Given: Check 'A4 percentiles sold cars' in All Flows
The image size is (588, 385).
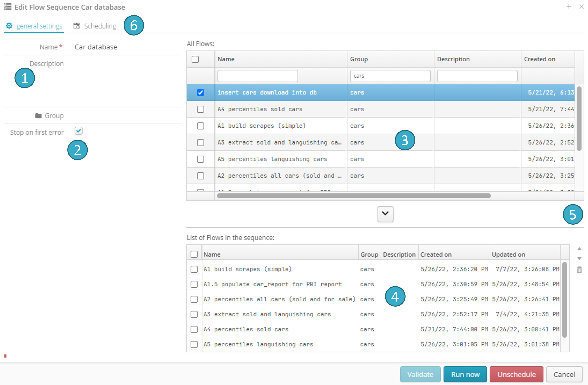Looking at the screenshot, I should [200, 109].
